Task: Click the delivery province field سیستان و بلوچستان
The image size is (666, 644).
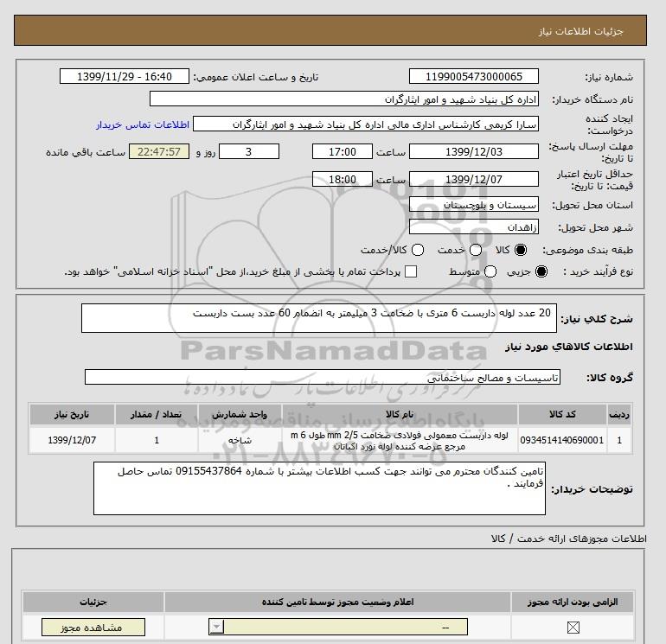Action: (474, 205)
